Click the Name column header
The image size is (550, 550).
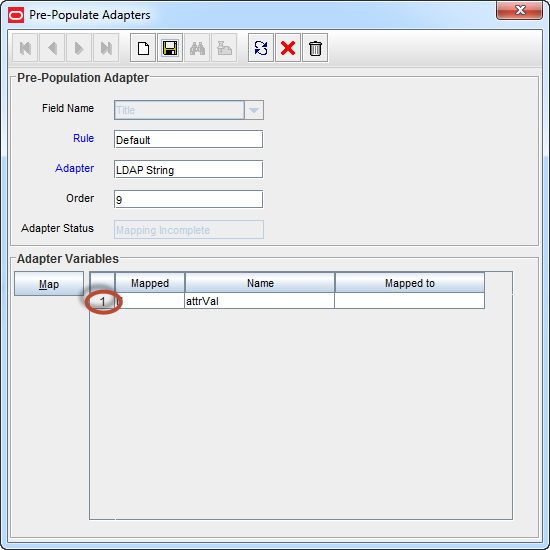pos(260,283)
